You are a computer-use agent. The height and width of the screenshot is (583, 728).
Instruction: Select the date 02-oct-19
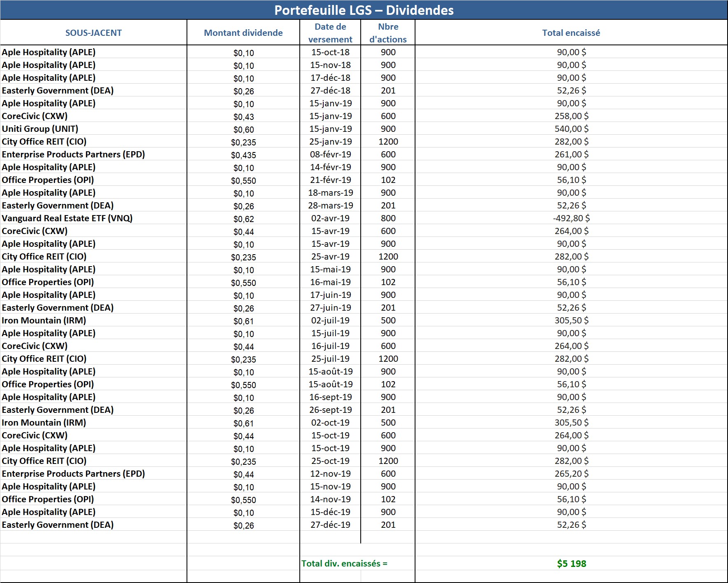click(330, 423)
